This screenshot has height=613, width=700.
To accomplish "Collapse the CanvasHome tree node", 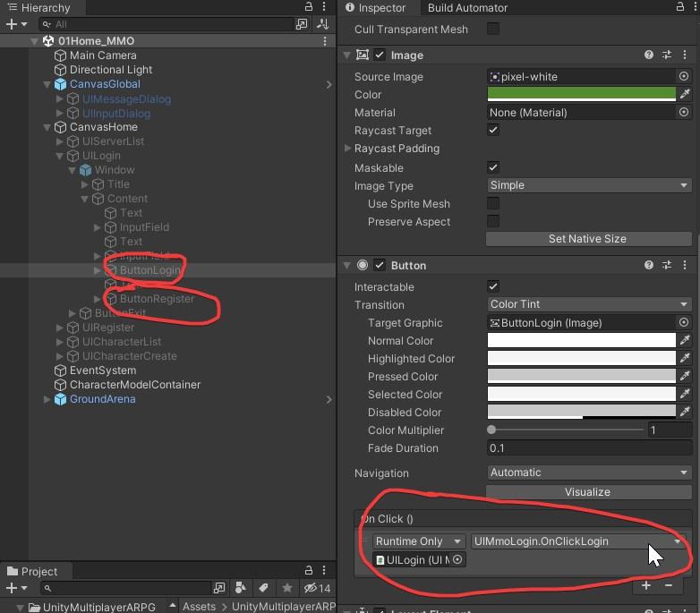I will pos(47,127).
